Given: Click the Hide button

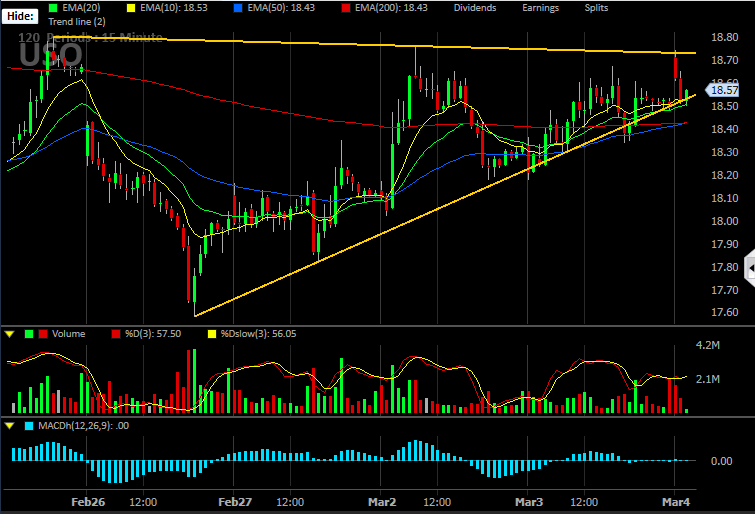Looking at the screenshot, I should [x=20, y=16].
